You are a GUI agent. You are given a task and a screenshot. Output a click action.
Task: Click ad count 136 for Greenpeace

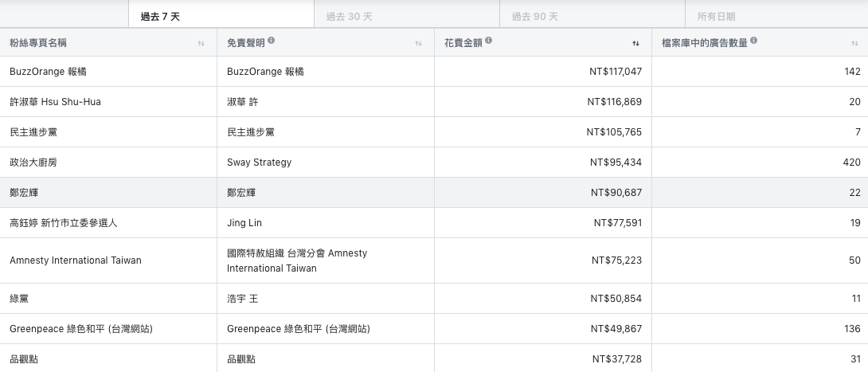(853, 329)
